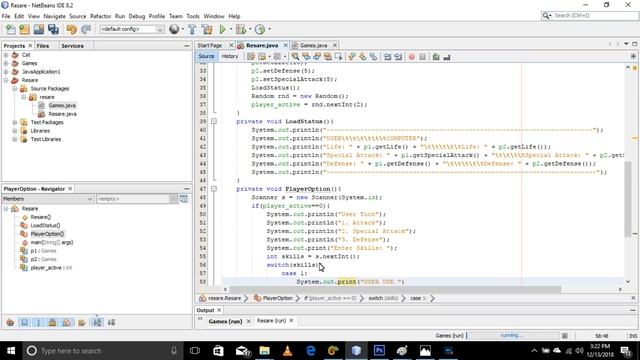Open the empty filter combo box in Navigator
The height and width of the screenshot is (360, 640).
(137, 199)
